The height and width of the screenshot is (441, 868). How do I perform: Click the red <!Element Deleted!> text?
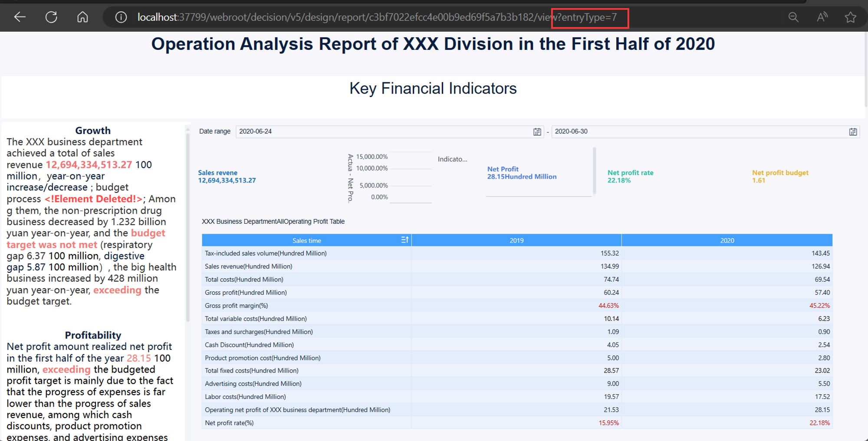coord(93,199)
